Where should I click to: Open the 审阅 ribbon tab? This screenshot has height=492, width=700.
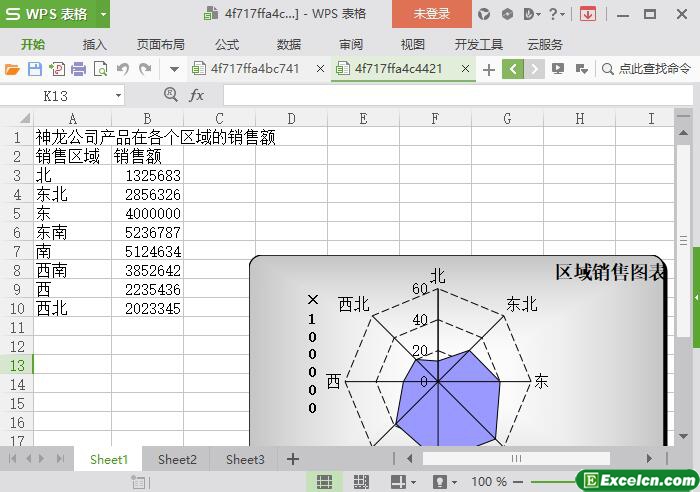click(350, 45)
